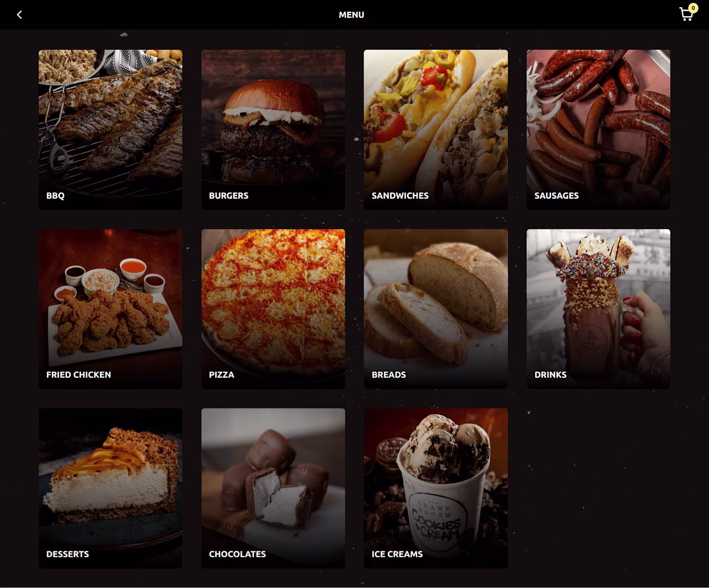Click the DRINKS label text

point(550,375)
